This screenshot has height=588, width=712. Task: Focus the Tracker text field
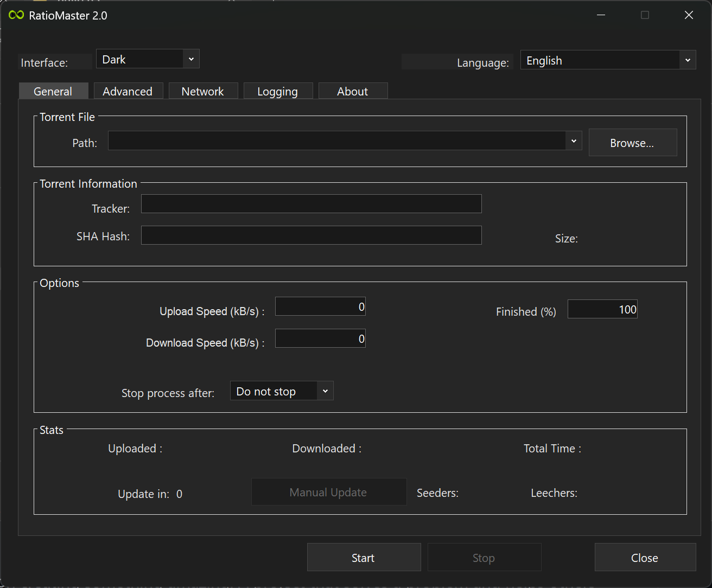pos(311,204)
